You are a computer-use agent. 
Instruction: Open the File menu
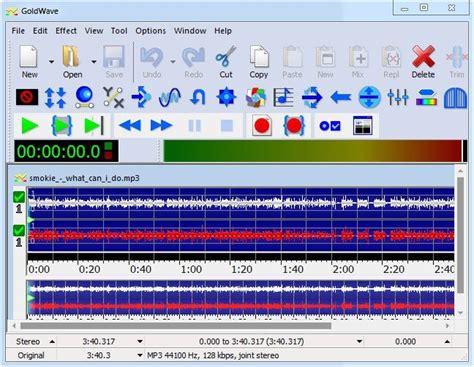point(18,31)
